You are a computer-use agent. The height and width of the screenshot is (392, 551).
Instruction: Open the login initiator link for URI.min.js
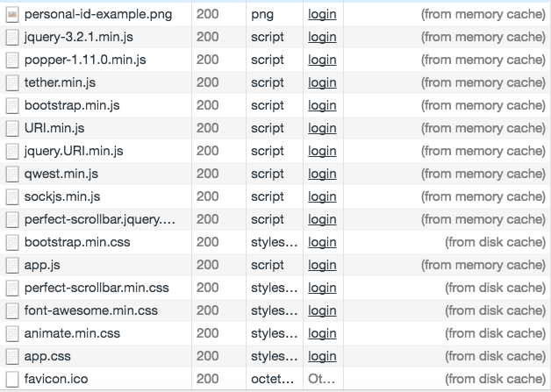click(x=322, y=129)
